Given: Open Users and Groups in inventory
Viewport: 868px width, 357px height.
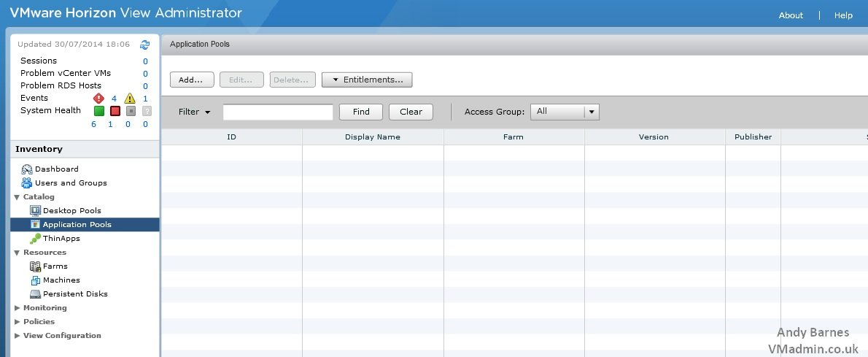Looking at the screenshot, I should point(70,183).
